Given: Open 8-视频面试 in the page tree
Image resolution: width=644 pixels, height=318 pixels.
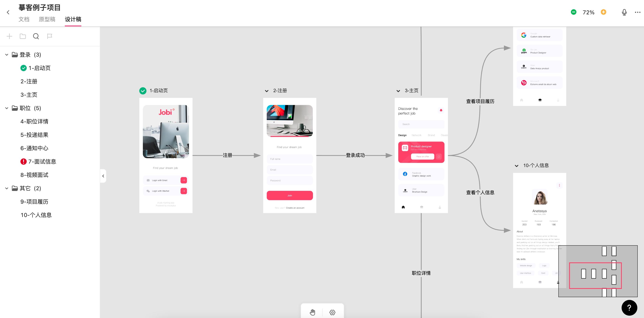Looking at the screenshot, I should tap(34, 175).
